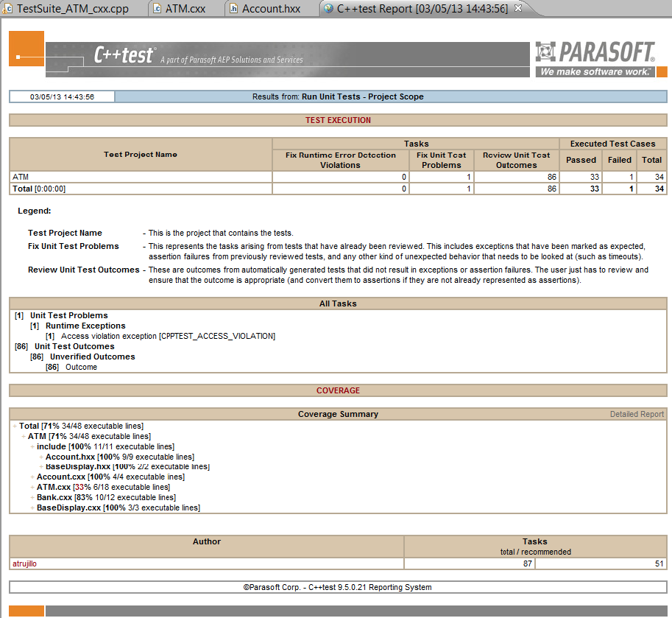This screenshot has height=618, width=672.
Task: Click the 'Total [0:00:00]' row label
Action: pyautogui.click(x=39, y=189)
